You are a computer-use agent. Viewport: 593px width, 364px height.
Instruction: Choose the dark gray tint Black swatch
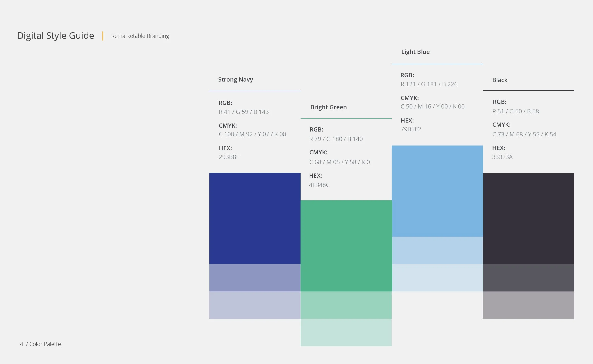528,278
